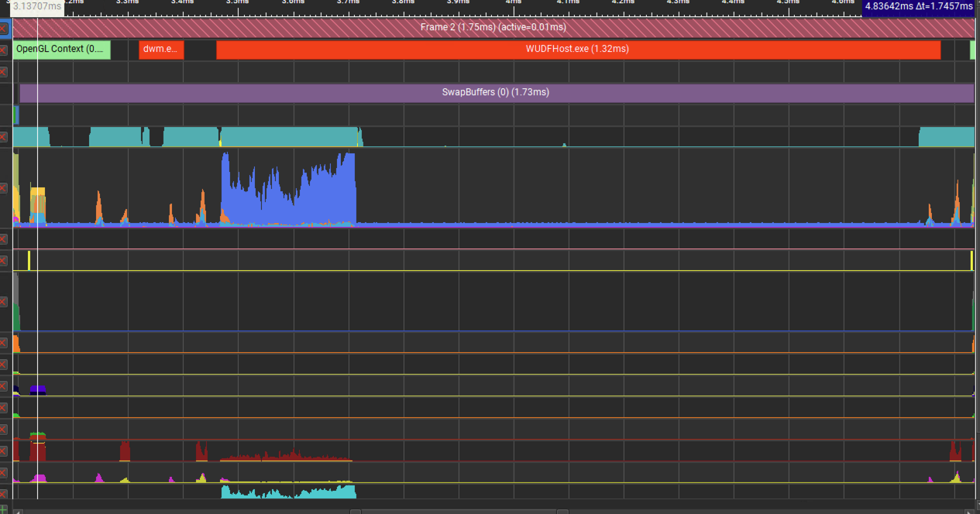980x514 pixels.
Task: Remove the magenta and yellow peaks row X icon
Action: (4, 472)
